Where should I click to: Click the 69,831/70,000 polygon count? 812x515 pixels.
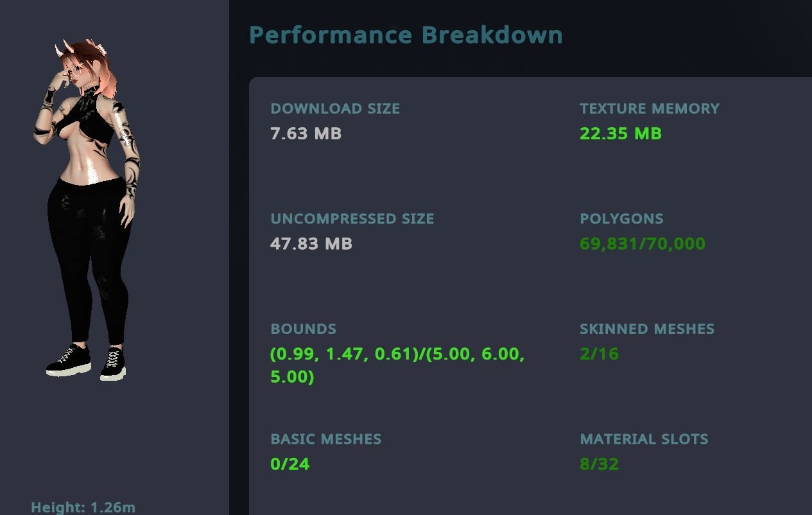[x=643, y=244]
